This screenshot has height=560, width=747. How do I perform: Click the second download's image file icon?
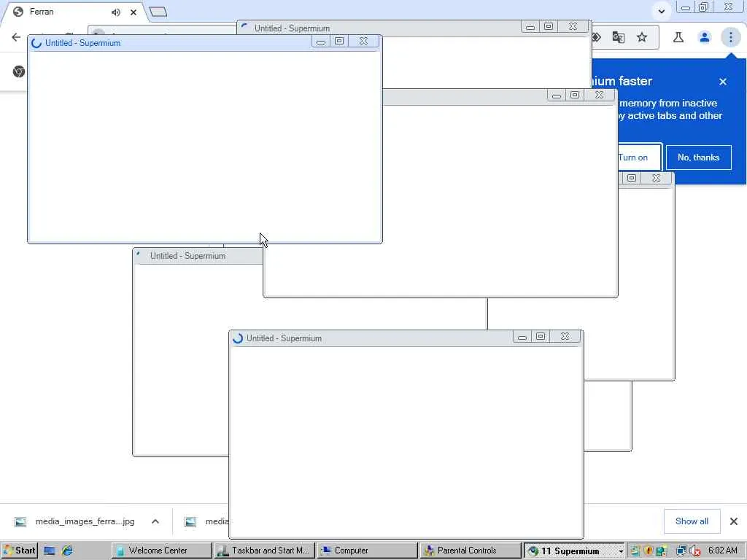coord(190,522)
